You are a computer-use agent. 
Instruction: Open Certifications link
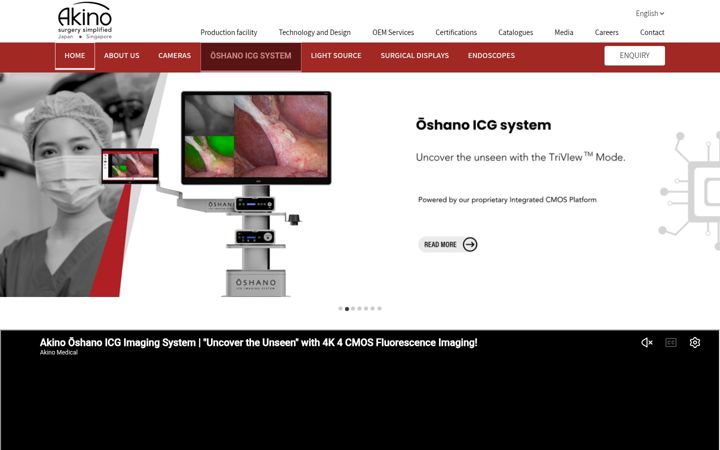456,32
